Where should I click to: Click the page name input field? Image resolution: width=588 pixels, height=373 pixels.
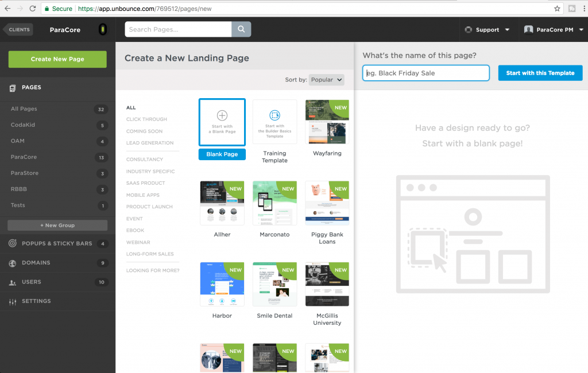[425, 73]
